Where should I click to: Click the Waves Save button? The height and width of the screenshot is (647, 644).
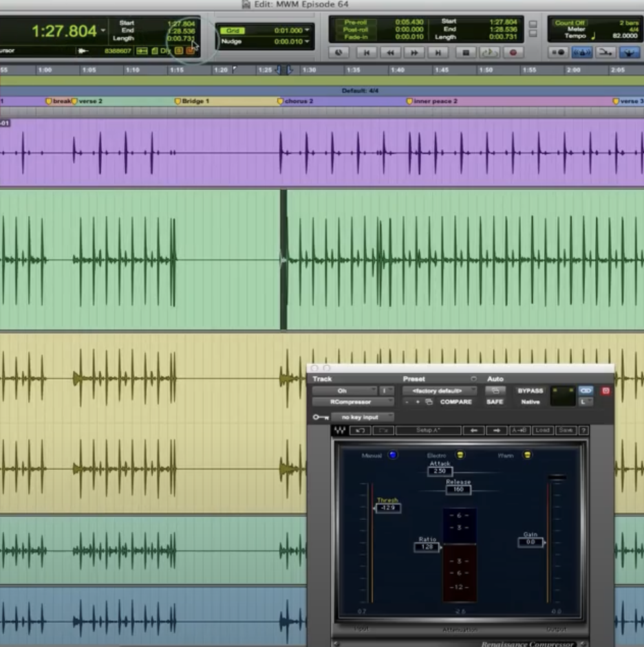(x=566, y=430)
